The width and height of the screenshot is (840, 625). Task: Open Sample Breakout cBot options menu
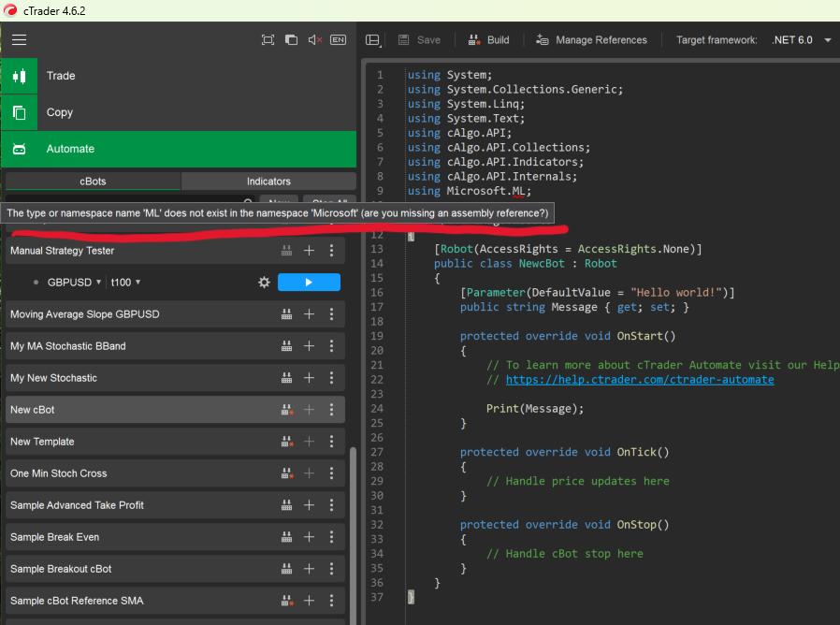pos(332,569)
